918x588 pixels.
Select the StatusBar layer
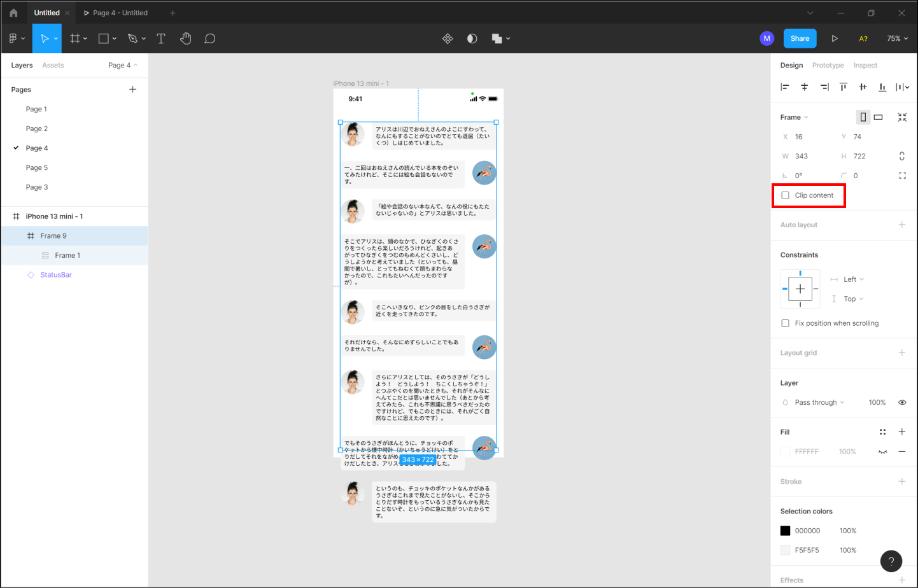[56, 275]
